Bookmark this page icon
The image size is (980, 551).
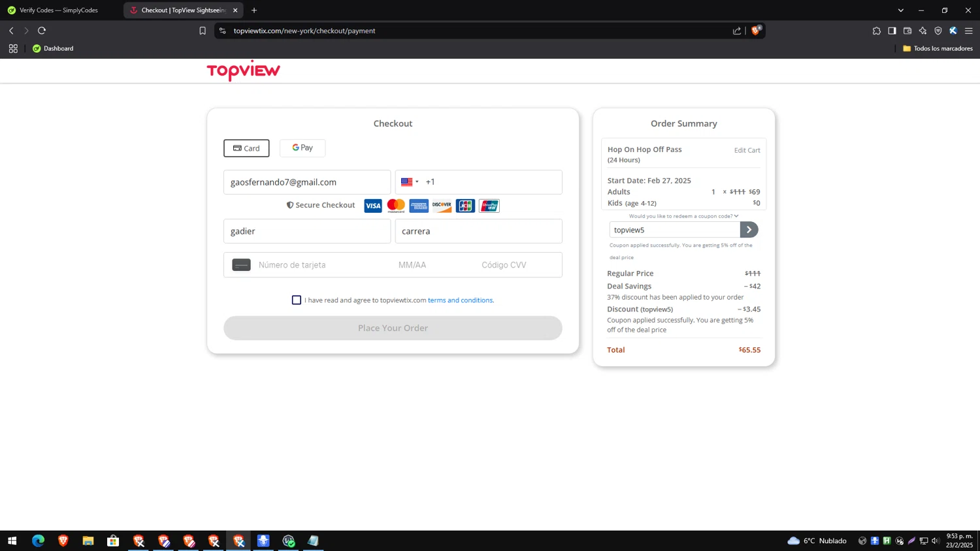[203, 31]
